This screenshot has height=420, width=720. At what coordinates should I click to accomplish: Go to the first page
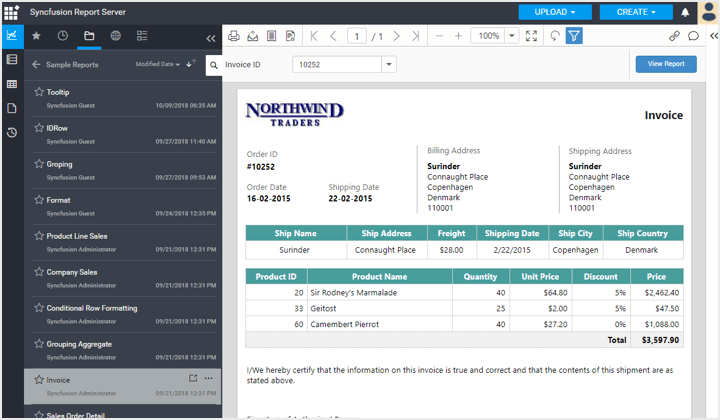pos(314,36)
